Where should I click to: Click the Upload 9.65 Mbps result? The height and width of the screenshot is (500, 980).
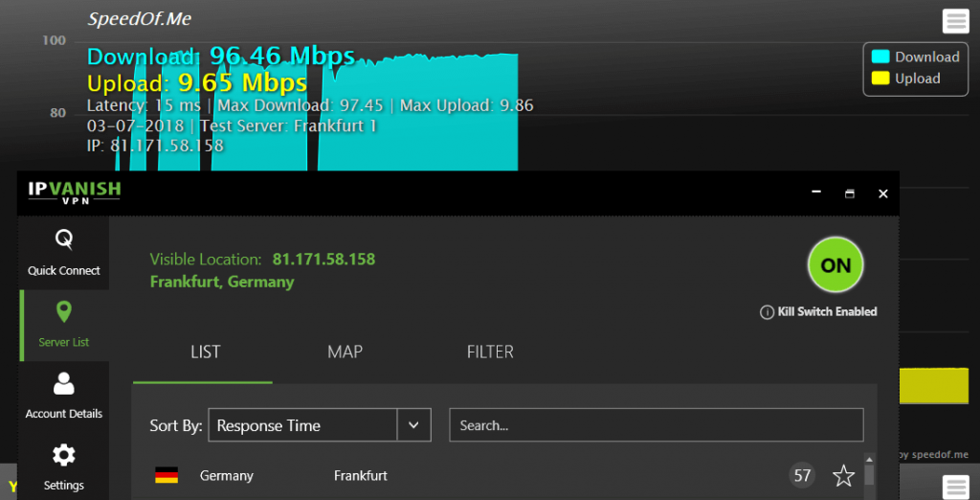(x=197, y=82)
